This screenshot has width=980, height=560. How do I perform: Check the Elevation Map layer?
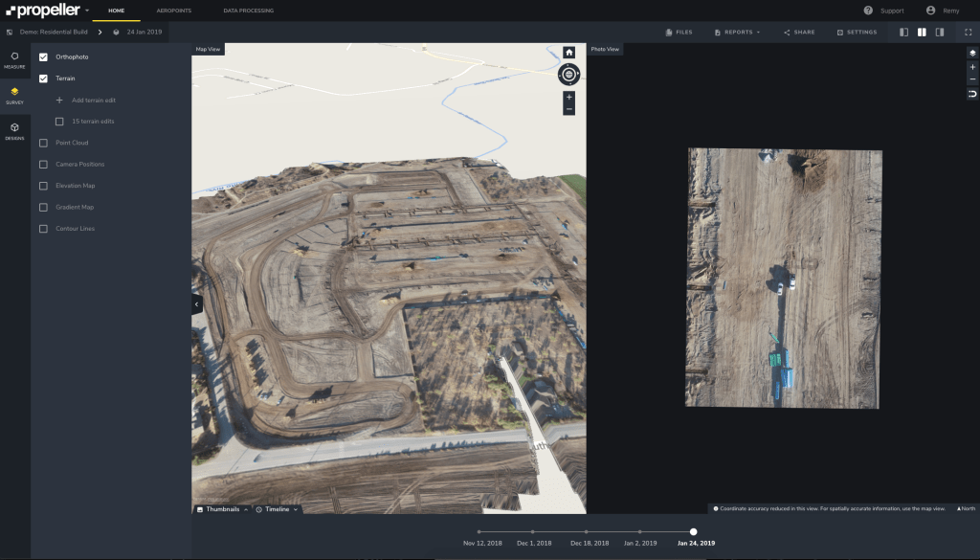tap(43, 185)
